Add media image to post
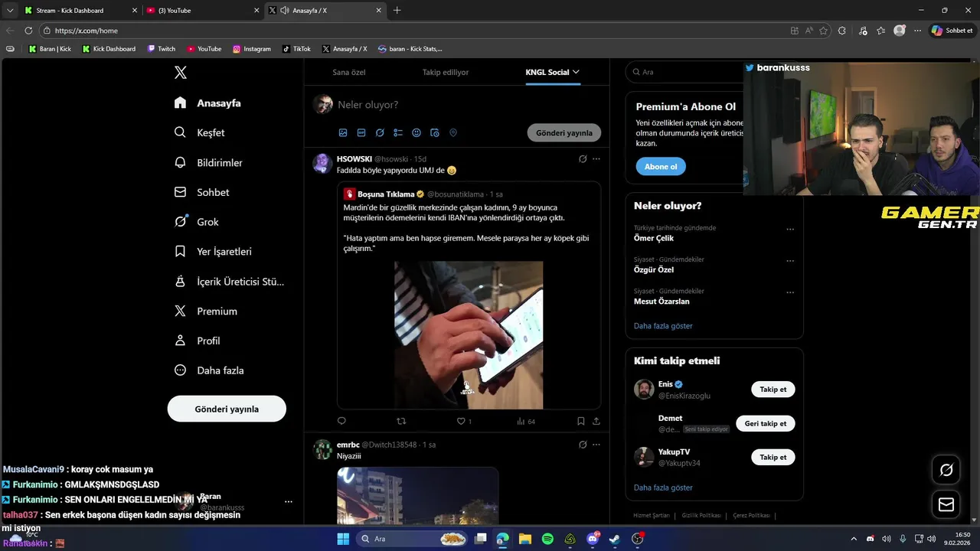 [343, 132]
